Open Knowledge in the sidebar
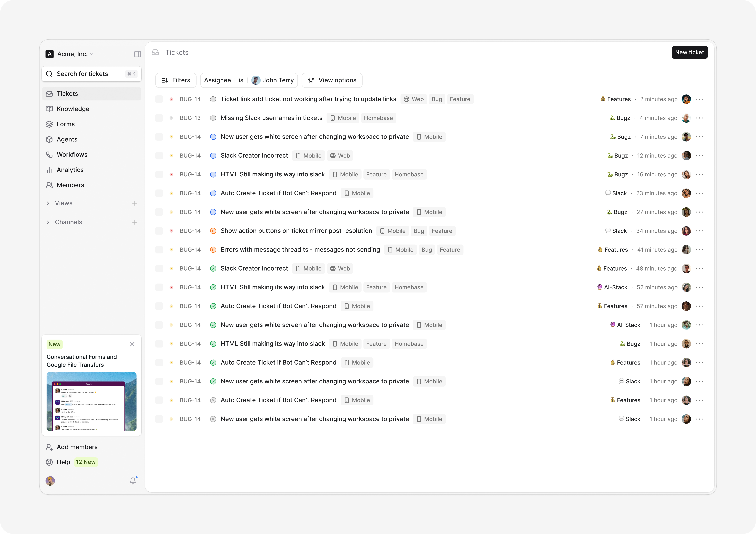 92,109
